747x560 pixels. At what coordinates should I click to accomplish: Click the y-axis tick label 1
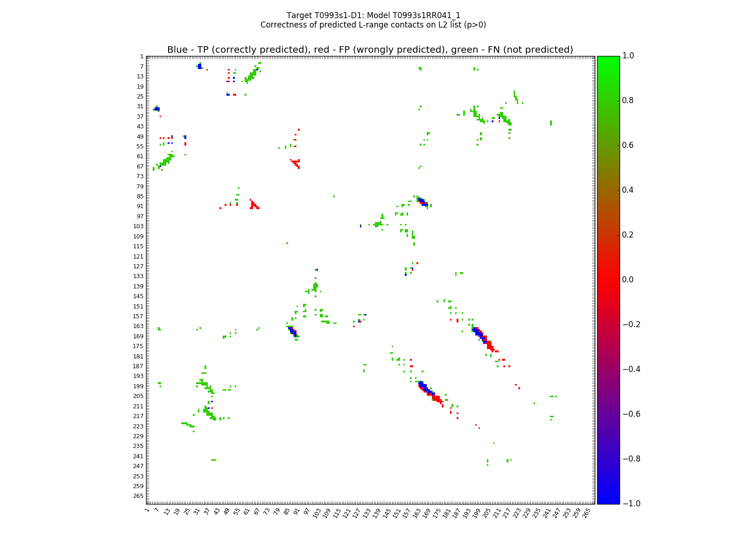tap(141, 56)
